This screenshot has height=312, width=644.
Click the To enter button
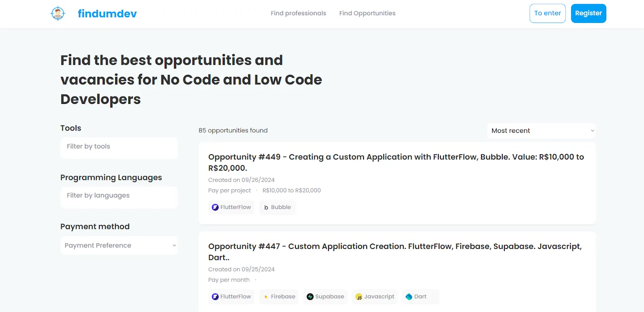click(547, 13)
